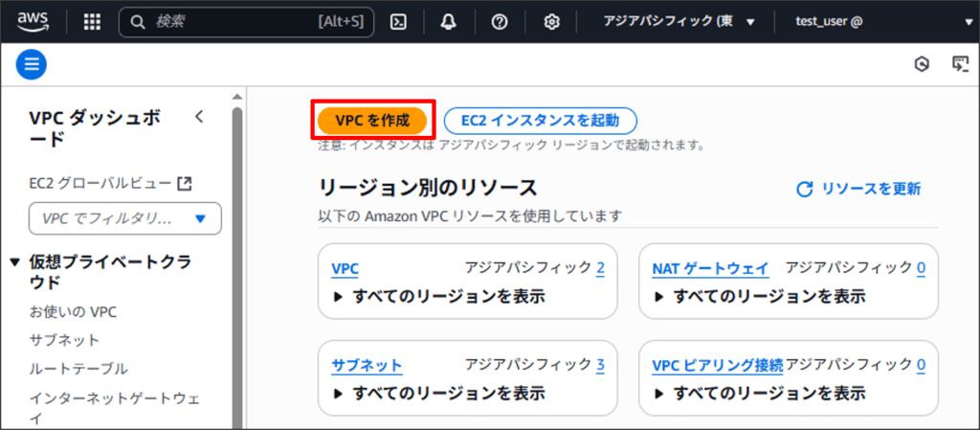
Task: Open the Filter by VPC dropdown
Action: pos(125,218)
